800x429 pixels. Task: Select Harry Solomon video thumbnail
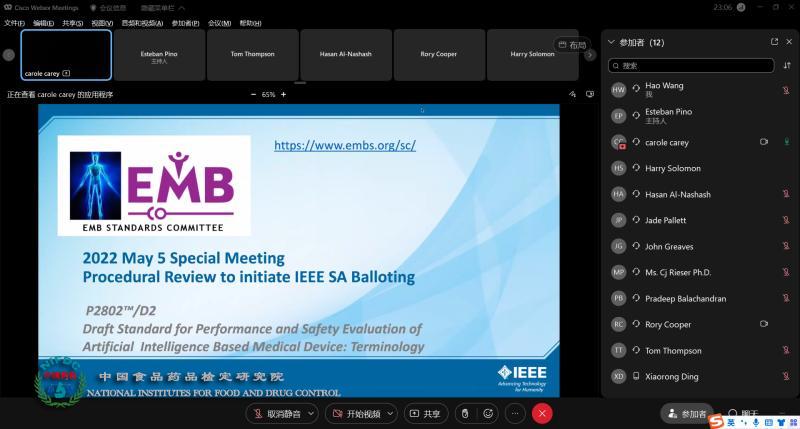point(532,55)
